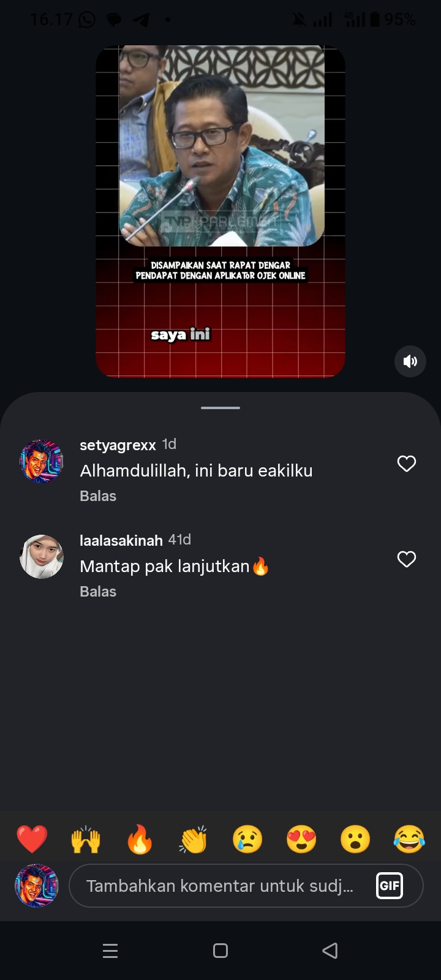Reply to laalasakinah's comment with Balas
441x980 pixels.
(x=98, y=592)
